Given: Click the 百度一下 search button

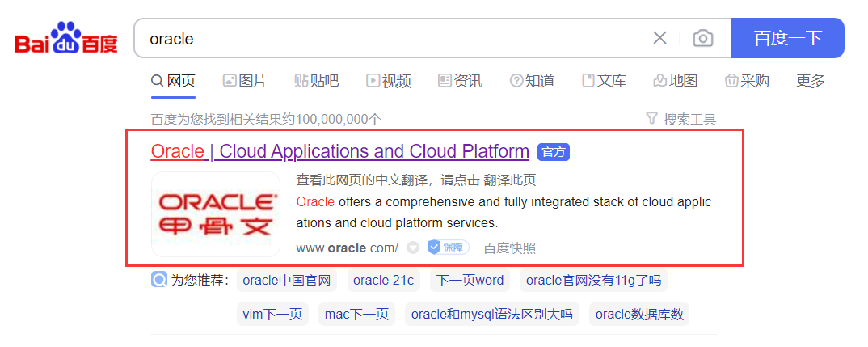Looking at the screenshot, I should [x=788, y=38].
